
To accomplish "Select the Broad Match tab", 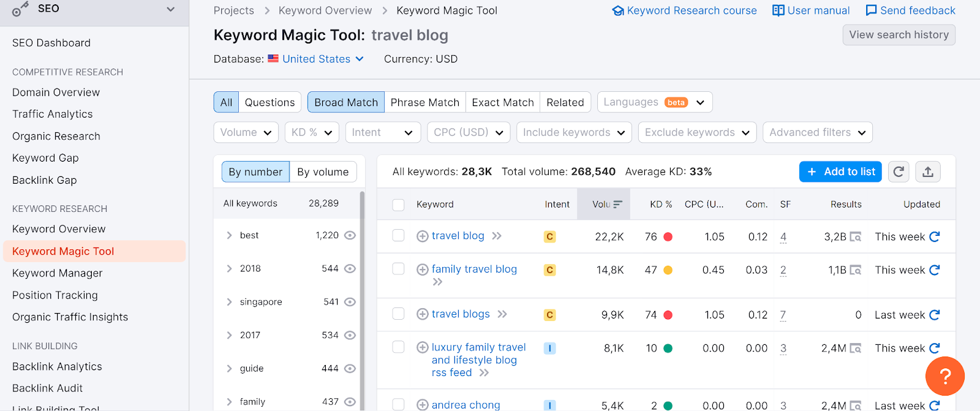I will [x=346, y=102].
